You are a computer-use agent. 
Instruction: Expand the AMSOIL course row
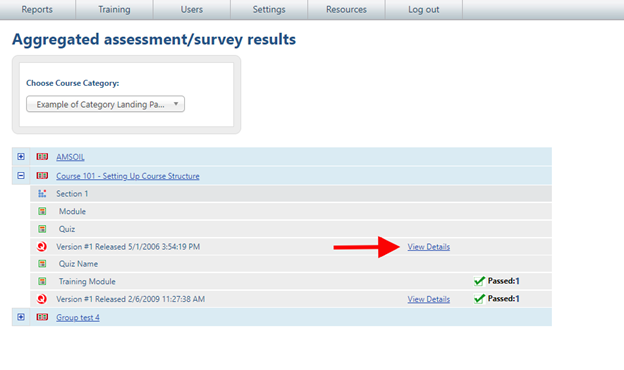pos(21,157)
